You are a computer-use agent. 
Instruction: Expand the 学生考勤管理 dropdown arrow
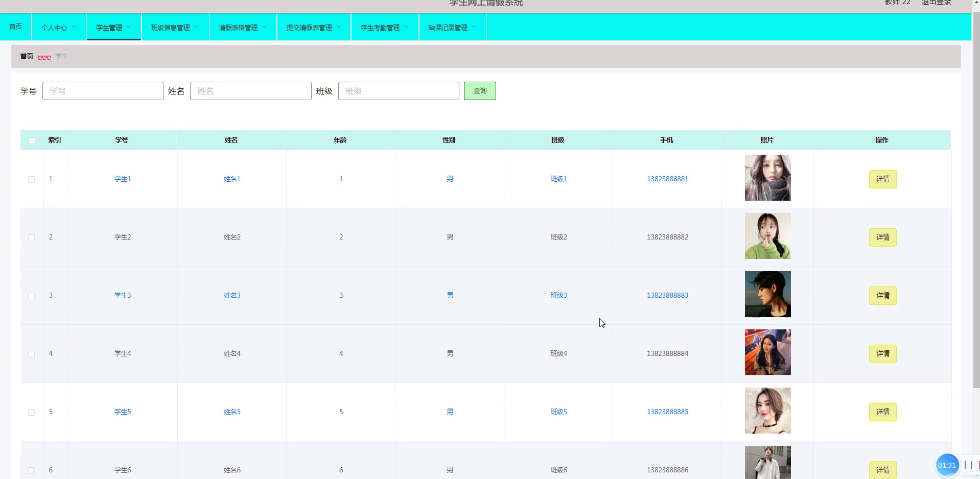[406, 27]
